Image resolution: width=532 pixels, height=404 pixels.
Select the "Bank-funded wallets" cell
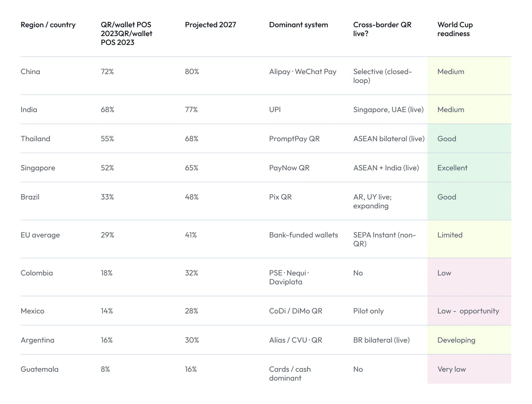pos(303,235)
